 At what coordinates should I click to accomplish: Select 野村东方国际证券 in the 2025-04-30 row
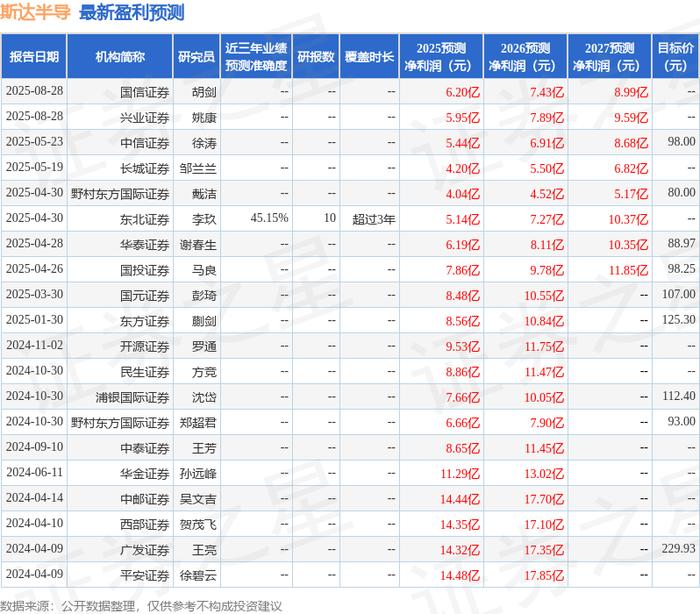click(x=120, y=194)
